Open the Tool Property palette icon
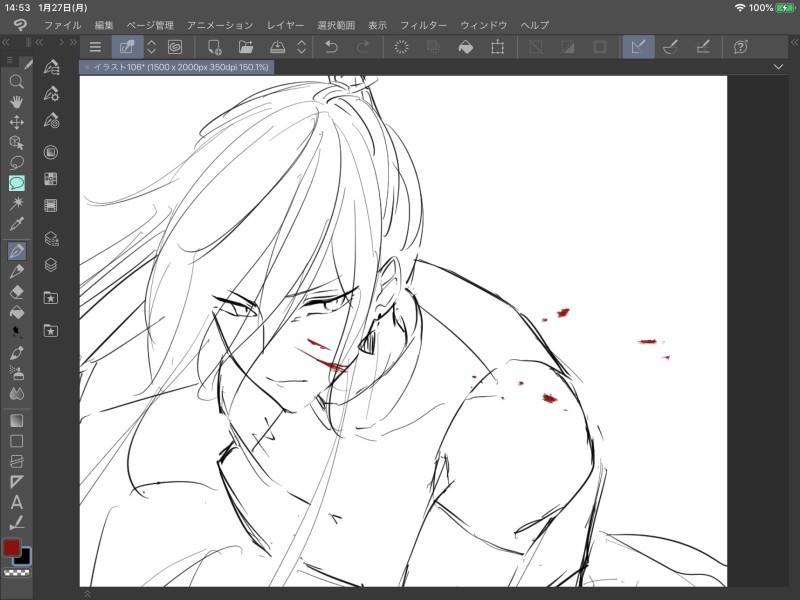 pyautogui.click(x=51, y=94)
